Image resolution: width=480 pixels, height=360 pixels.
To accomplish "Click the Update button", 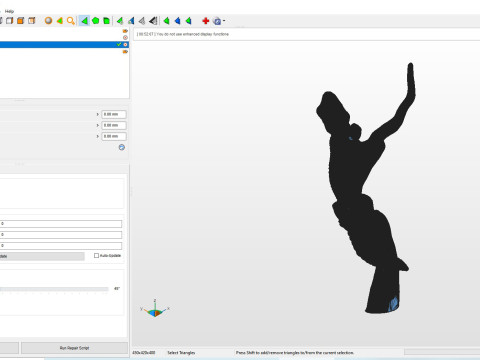I will coord(42,256).
